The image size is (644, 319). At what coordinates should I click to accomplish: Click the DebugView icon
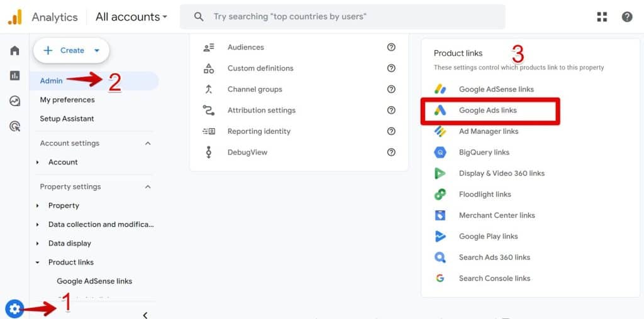point(209,152)
